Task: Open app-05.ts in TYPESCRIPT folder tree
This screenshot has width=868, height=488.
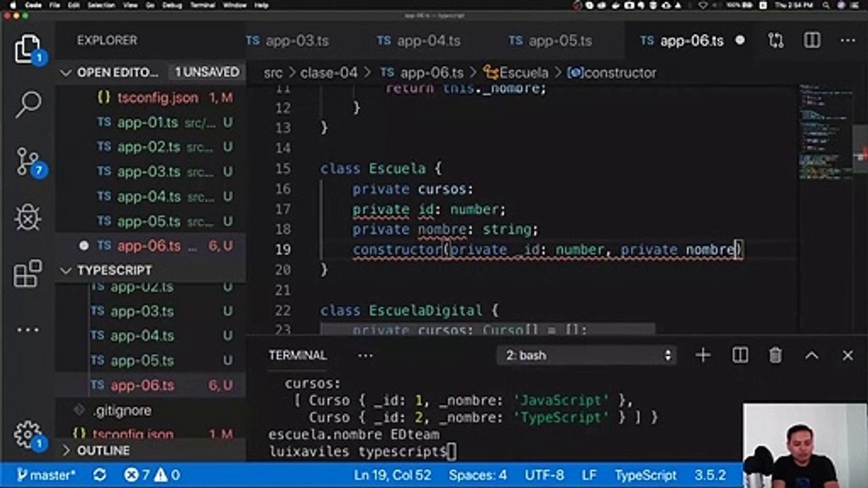Action: point(151,361)
